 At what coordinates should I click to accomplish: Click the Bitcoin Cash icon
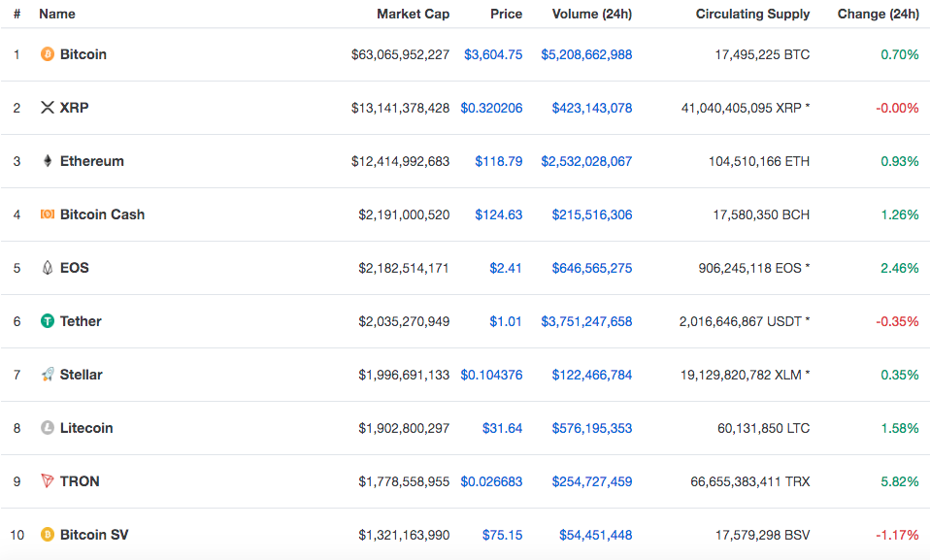[x=48, y=214]
